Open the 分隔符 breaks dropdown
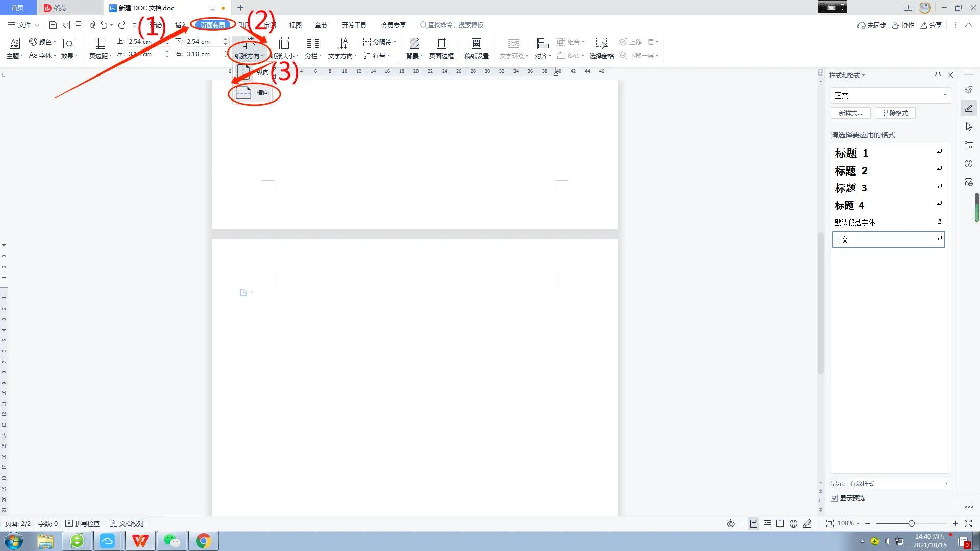 pyautogui.click(x=379, y=42)
